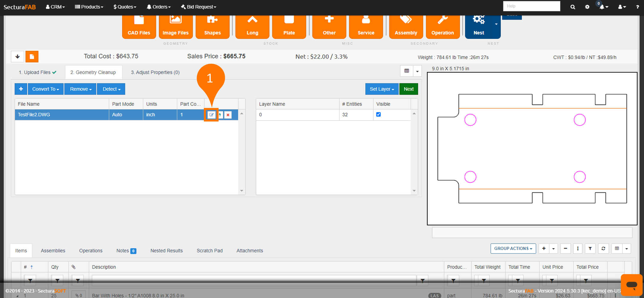Image resolution: width=644 pixels, height=298 pixels.
Task: Select the Assemblies tab
Action: pyautogui.click(x=53, y=250)
